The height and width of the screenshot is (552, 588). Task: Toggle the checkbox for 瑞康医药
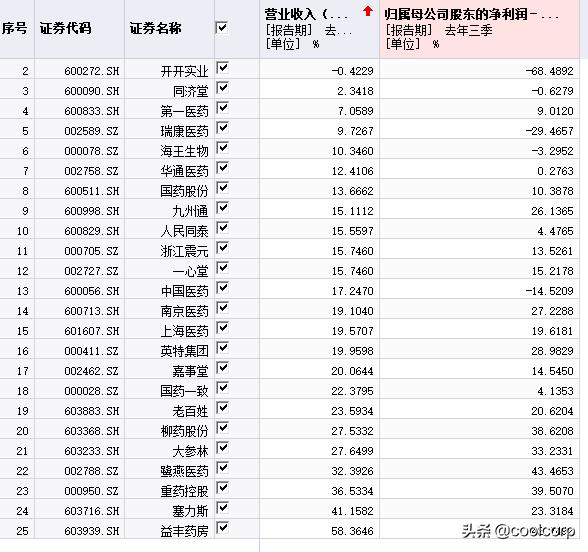click(x=222, y=128)
